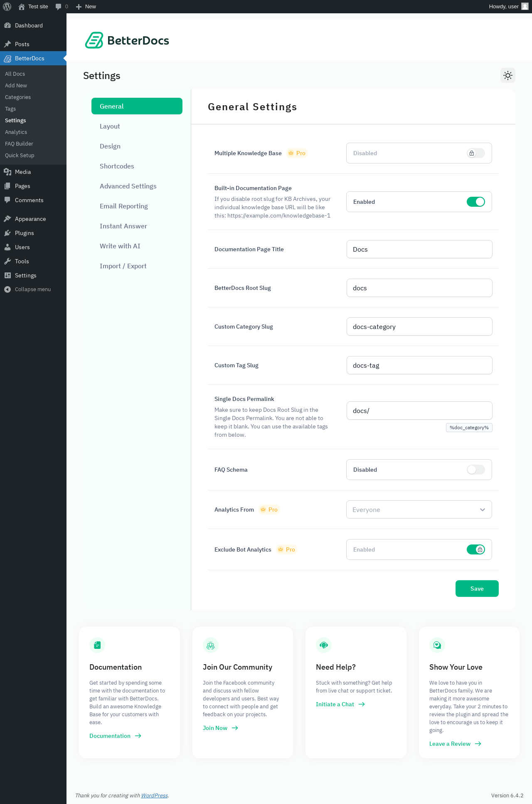Screen dimensions: 532x804
Task: Open the WordPress link in footer
Action: (154, 795)
